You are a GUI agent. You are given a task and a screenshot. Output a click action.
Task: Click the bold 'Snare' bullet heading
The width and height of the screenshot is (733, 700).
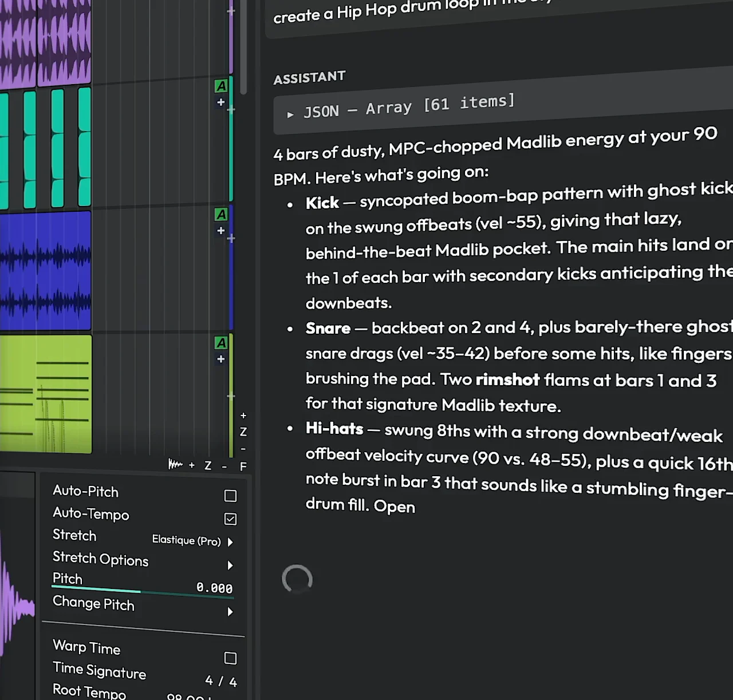click(328, 328)
